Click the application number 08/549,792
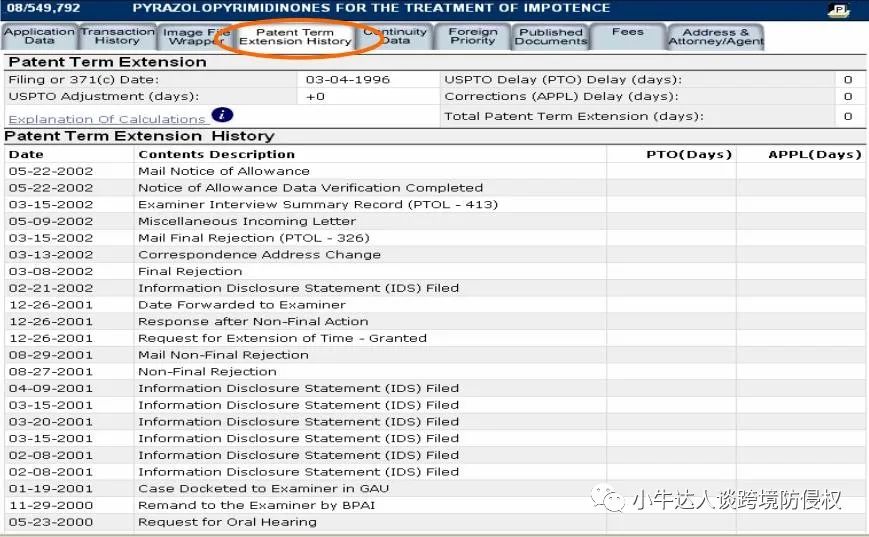Viewport: 869px width, 537px height. [x=43, y=8]
